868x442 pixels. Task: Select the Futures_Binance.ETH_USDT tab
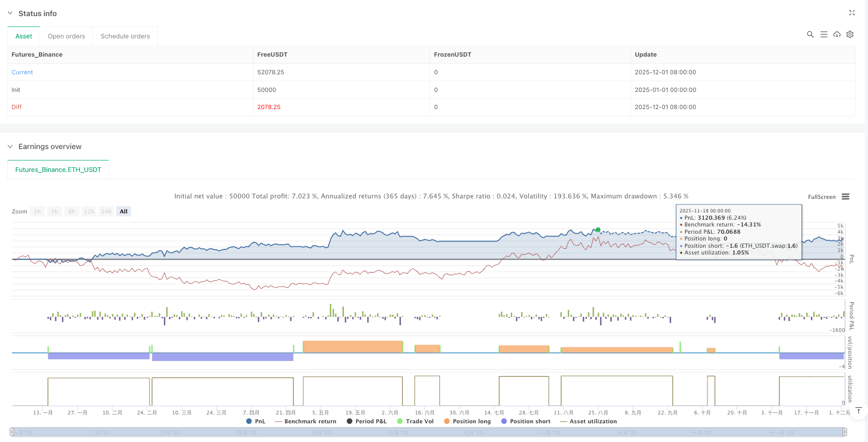point(58,170)
